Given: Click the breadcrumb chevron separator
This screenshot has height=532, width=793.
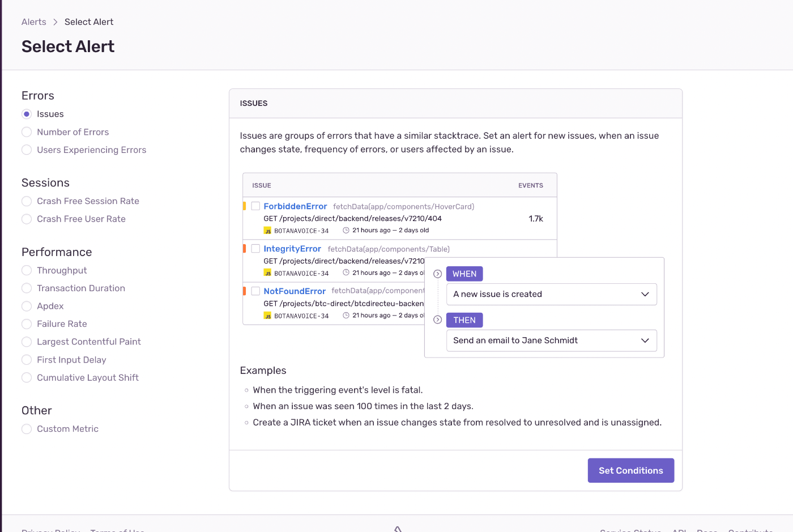Looking at the screenshot, I should point(56,22).
